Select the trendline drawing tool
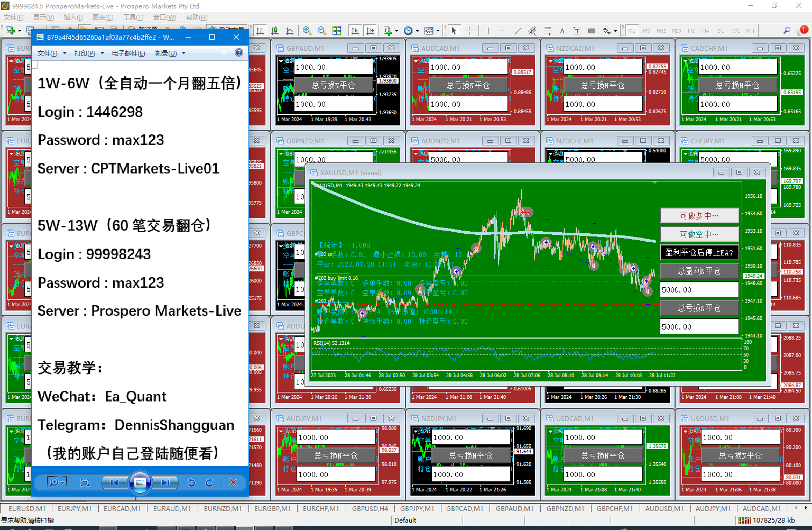The height and width of the screenshot is (530, 812). point(518,31)
